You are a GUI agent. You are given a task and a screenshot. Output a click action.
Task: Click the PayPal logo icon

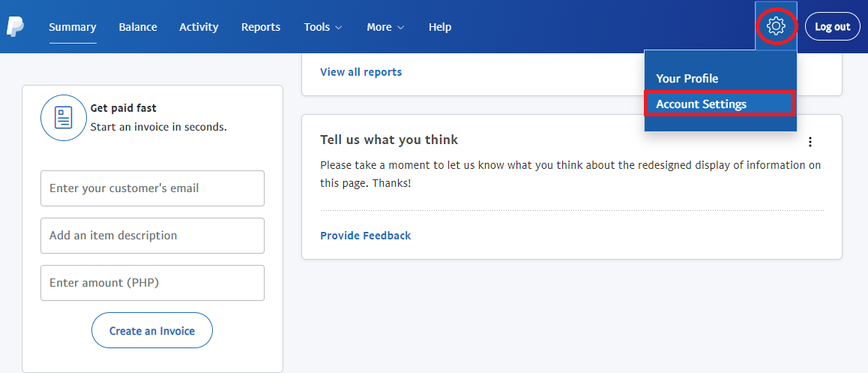click(x=15, y=26)
